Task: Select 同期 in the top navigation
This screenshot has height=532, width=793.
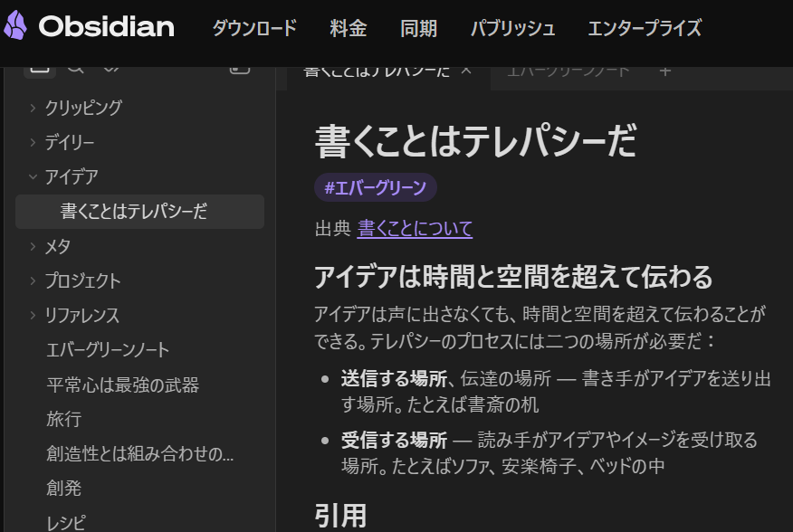Action: coord(418,28)
